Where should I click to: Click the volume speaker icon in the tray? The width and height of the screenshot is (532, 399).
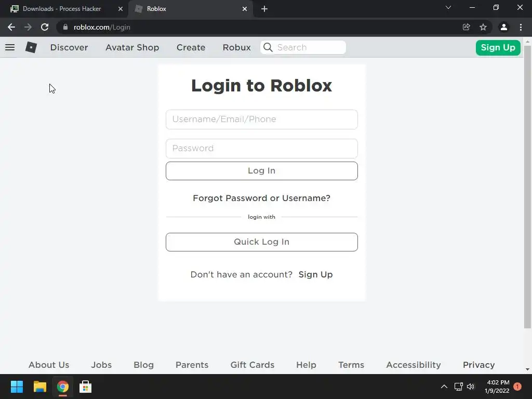click(471, 387)
